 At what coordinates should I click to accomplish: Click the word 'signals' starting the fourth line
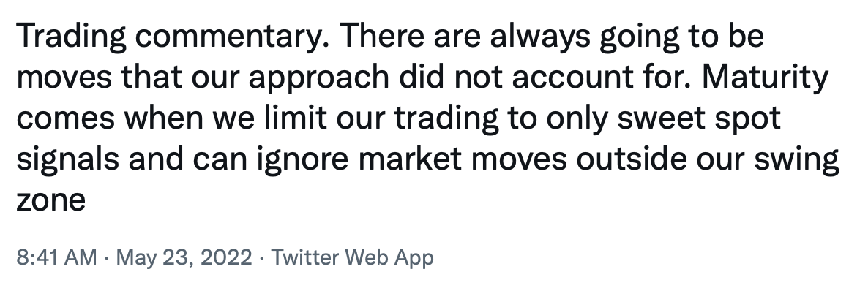[x=67, y=159]
